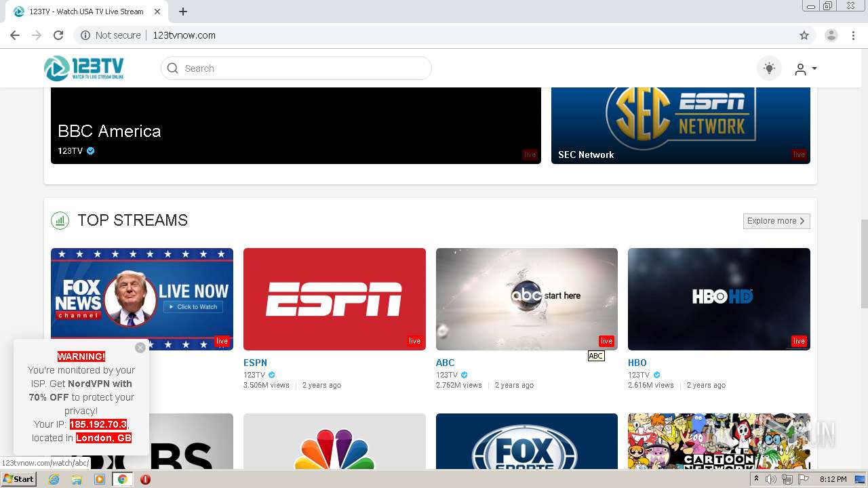The height and width of the screenshot is (488, 868).
Task: Click the Action Center flag tray icon
Action: pyautogui.click(x=804, y=479)
